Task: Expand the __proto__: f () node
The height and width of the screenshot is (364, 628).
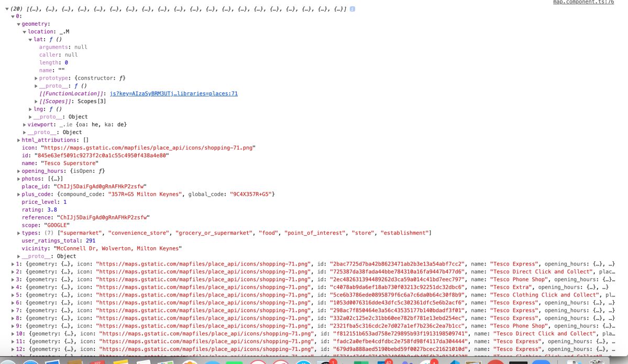Action: [x=36, y=86]
